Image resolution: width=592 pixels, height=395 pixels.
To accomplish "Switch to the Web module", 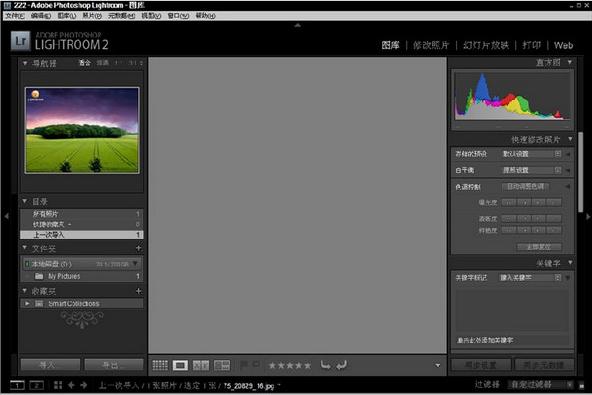I will (x=563, y=45).
